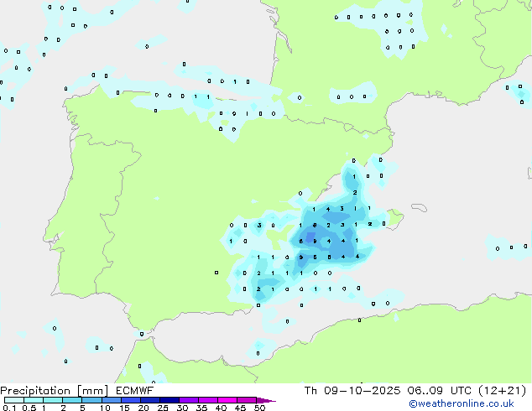Click the 0.5–1 mm legend color box

click(34, 400)
